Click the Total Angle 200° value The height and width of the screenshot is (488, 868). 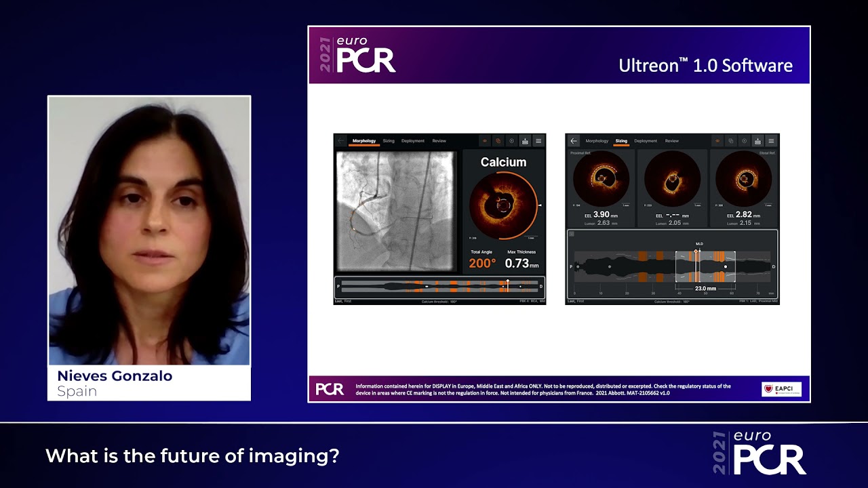tap(482, 263)
